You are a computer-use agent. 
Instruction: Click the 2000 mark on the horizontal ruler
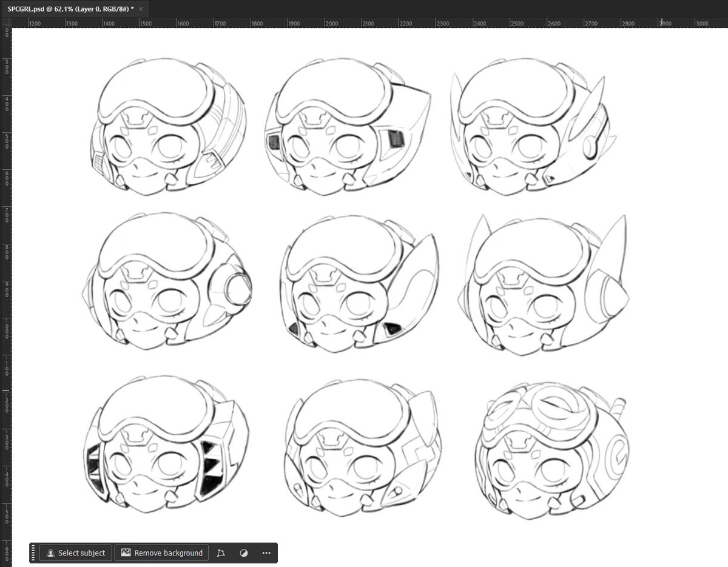tap(331, 23)
